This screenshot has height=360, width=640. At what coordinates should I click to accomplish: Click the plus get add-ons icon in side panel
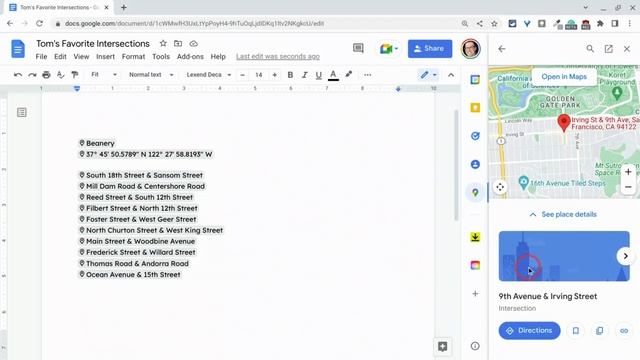(475, 293)
